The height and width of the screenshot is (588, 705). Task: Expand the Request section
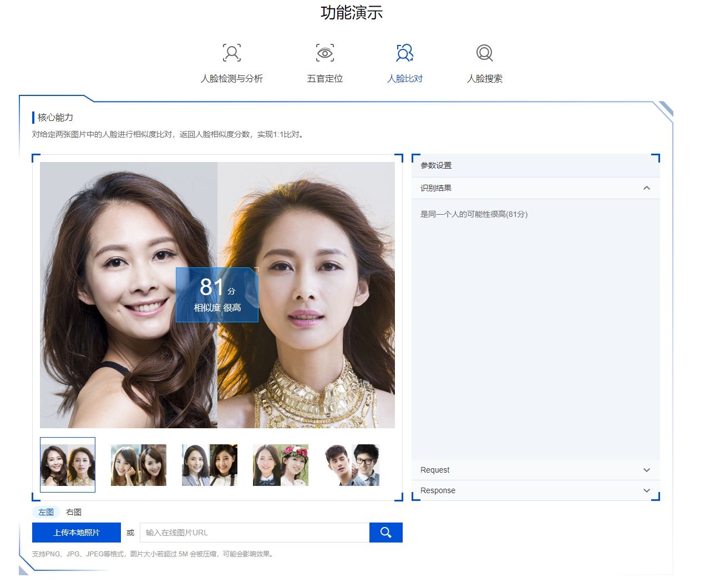click(x=536, y=470)
